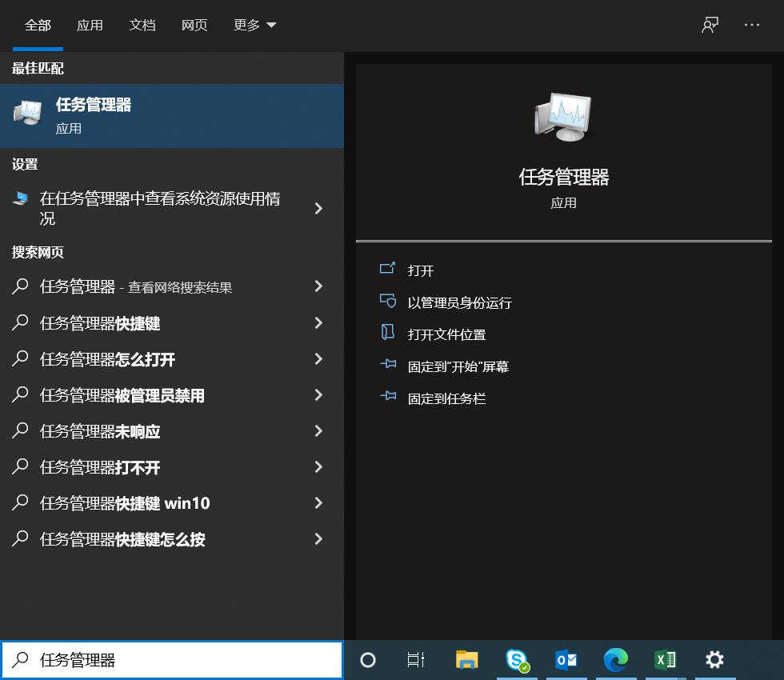Select the 网页 filter tab

pyautogui.click(x=194, y=25)
